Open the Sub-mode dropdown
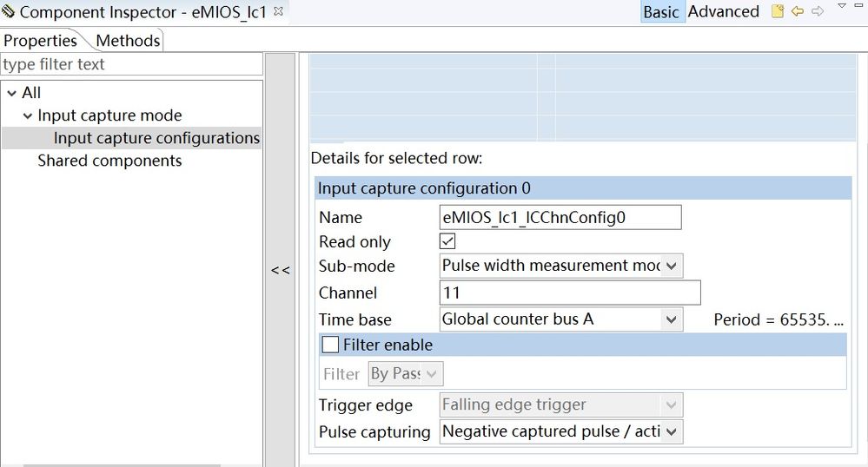Viewport: 868px width, 467px height. pyautogui.click(x=672, y=266)
